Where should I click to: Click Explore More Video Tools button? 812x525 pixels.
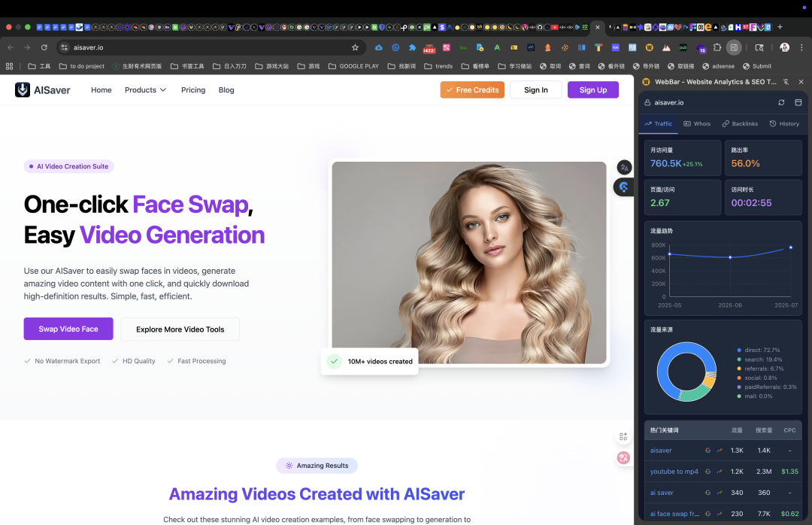[180, 329]
